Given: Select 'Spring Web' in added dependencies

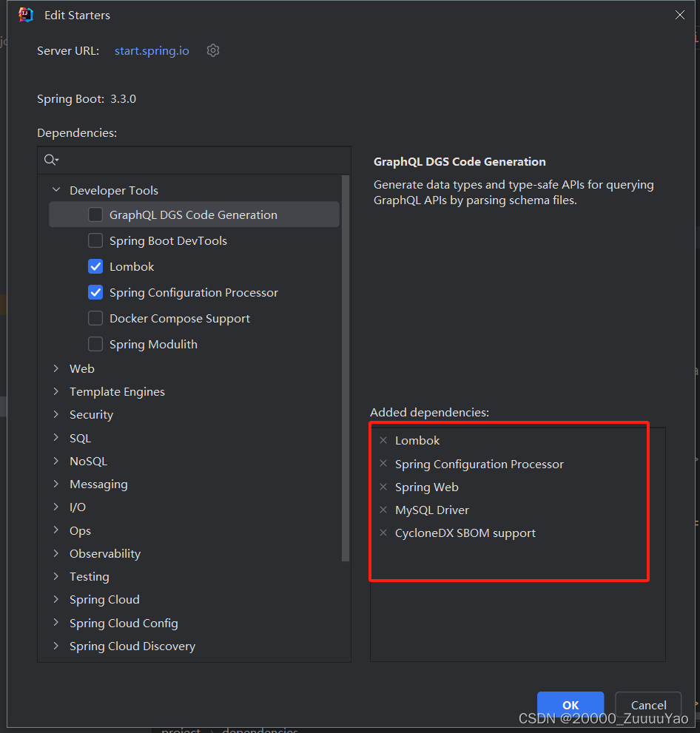Looking at the screenshot, I should 427,487.
